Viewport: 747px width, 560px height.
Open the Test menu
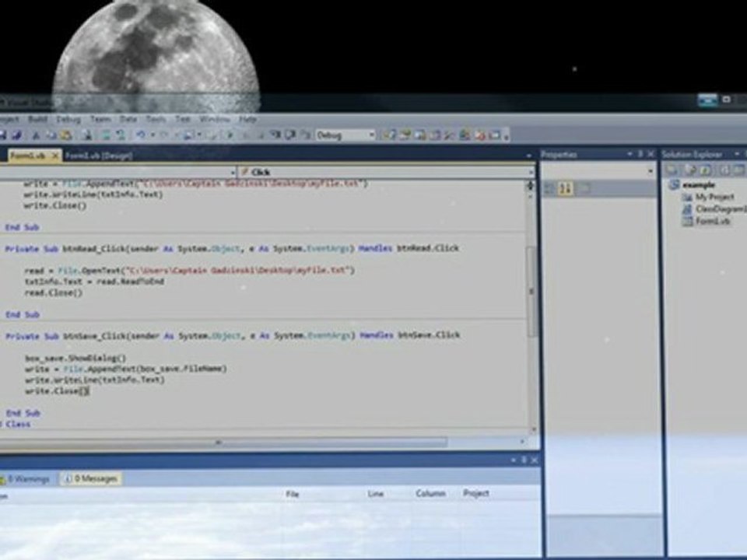(x=183, y=119)
